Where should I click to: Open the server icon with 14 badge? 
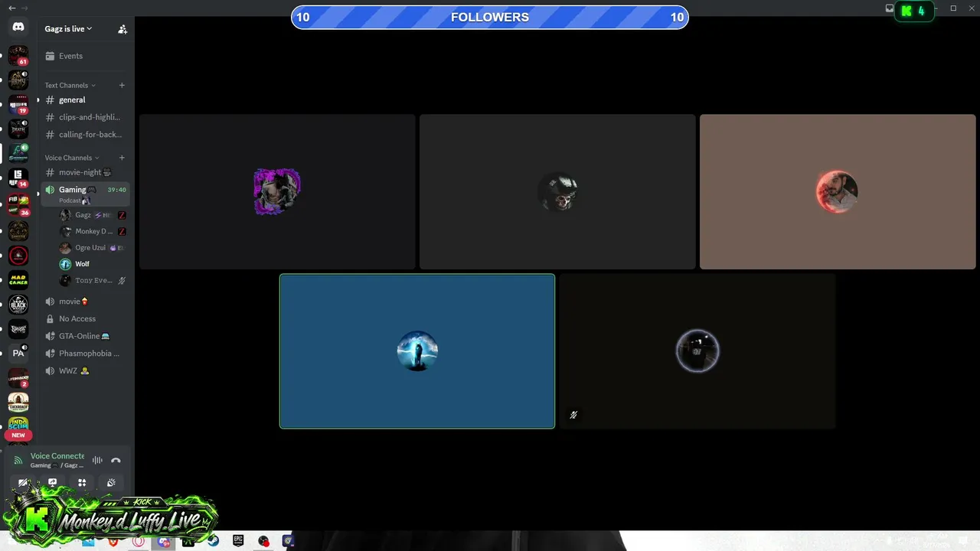point(18,178)
